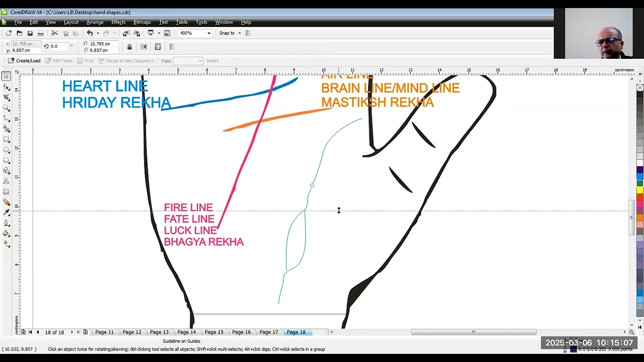This screenshot has height=362, width=644.
Task: Open the Help menu
Action: (246, 22)
